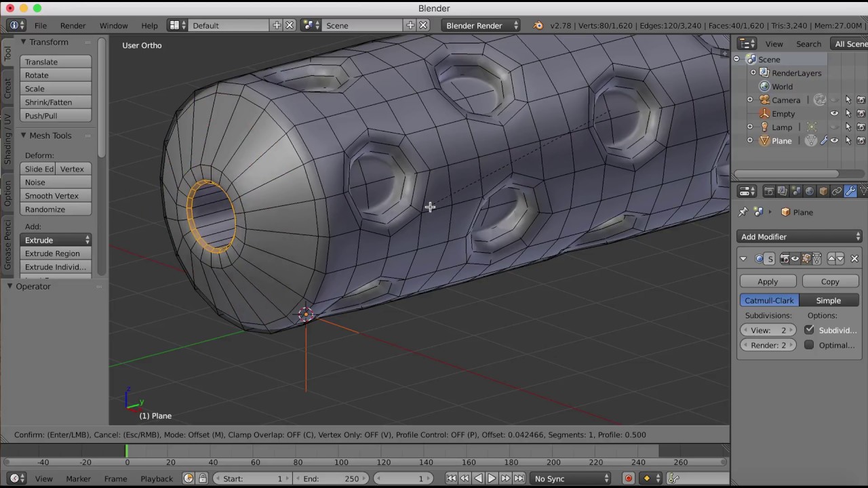Click the Render properties camera tab icon
The image size is (868, 488).
coord(769,192)
